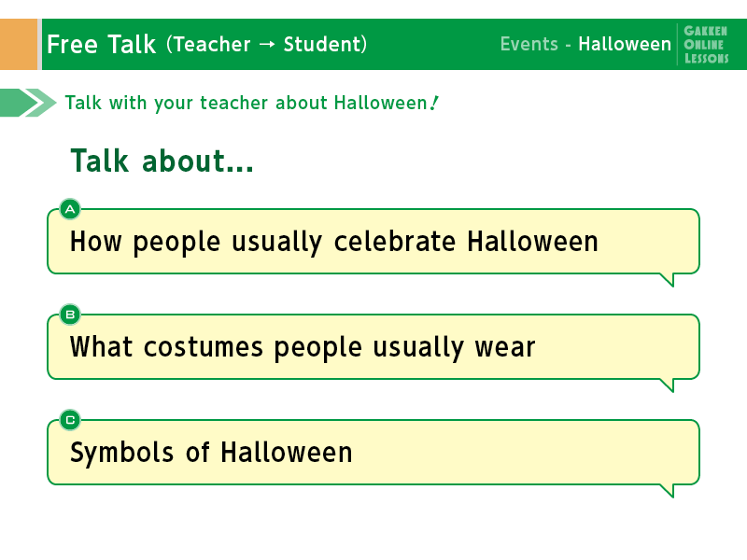Click the Halloween breadcrumb label
Screen dimensions: 747x560
click(x=625, y=44)
